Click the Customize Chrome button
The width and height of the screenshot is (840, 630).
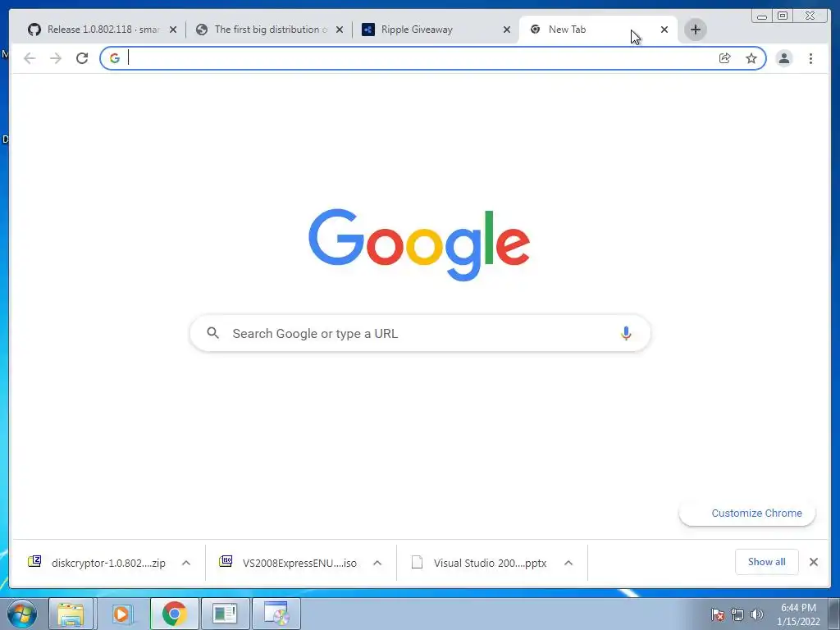[747, 514]
